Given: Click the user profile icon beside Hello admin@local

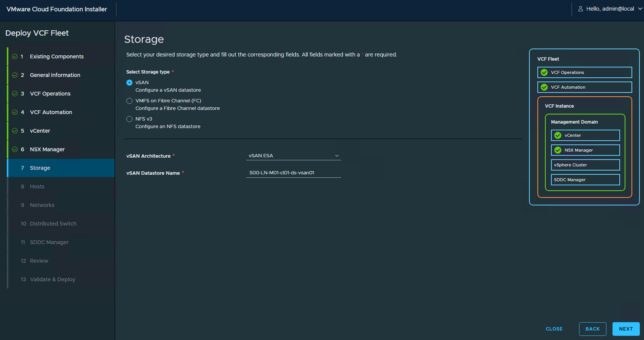Looking at the screenshot, I should [580, 9].
